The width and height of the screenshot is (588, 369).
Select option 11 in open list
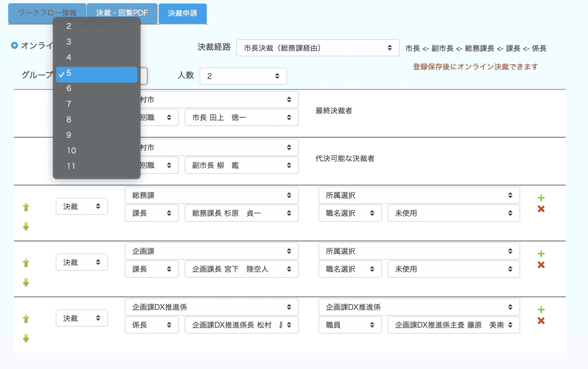point(71,166)
